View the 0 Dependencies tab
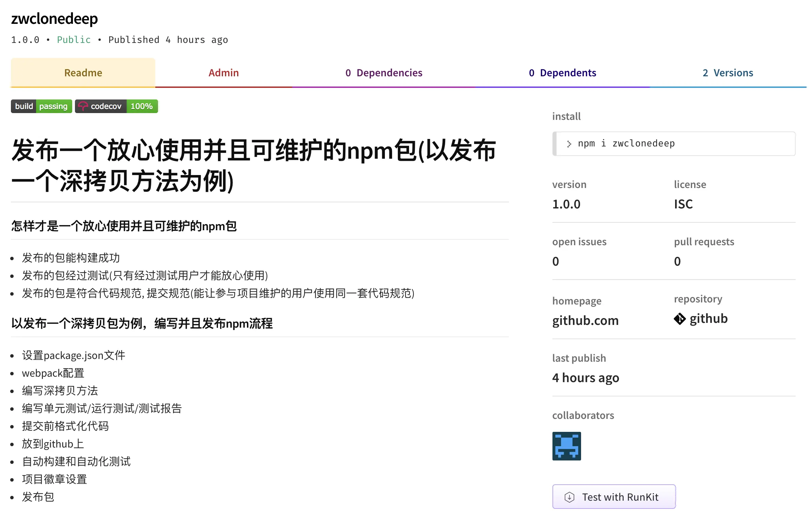 tap(384, 73)
